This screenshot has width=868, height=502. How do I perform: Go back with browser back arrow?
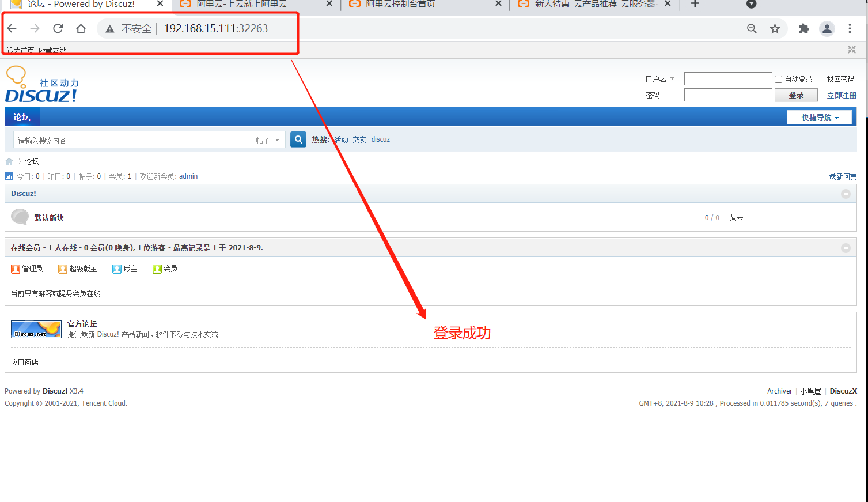coord(12,28)
